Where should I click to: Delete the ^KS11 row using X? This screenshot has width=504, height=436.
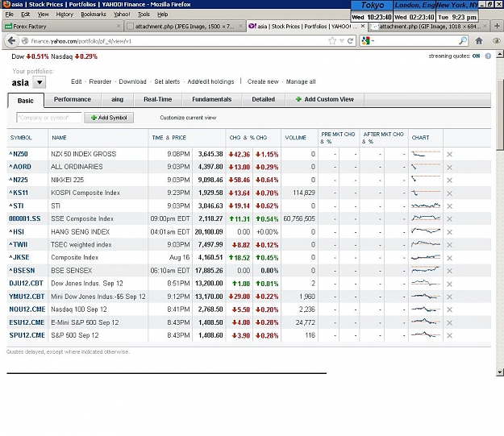(449, 193)
